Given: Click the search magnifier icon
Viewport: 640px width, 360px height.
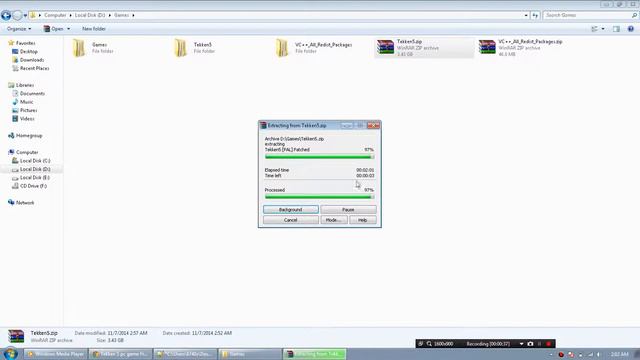Looking at the screenshot, I should click(634, 15).
